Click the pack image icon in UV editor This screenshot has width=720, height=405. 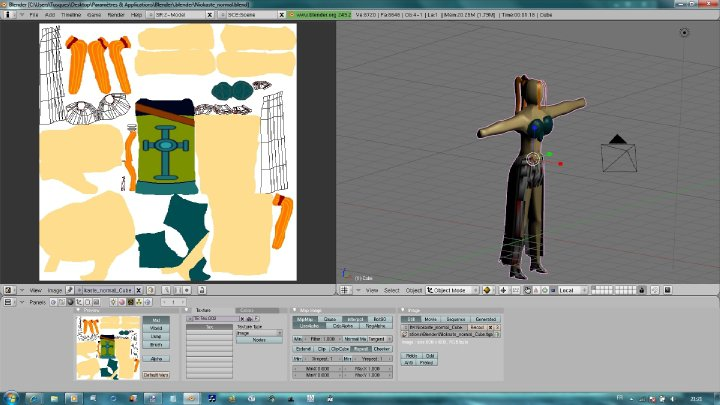[150, 290]
